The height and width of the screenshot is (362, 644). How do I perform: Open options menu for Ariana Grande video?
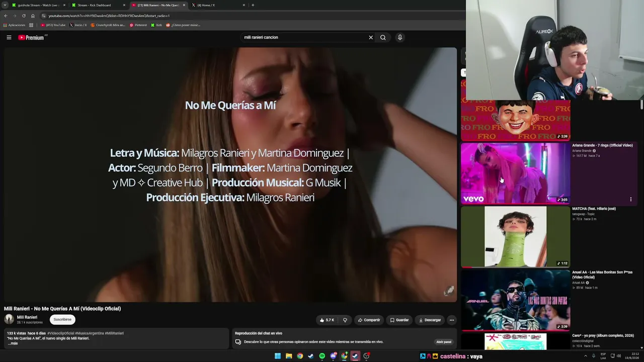tap(630, 199)
